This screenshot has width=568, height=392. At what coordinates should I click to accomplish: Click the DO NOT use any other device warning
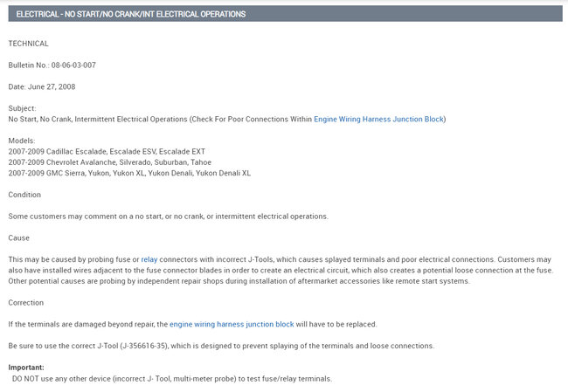(172, 378)
